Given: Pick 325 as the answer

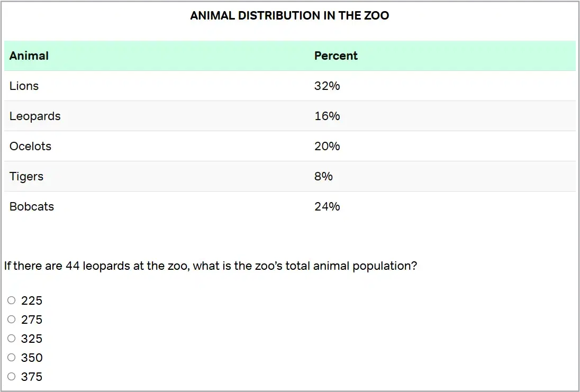Looking at the screenshot, I should pyautogui.click(x=12, y=339).
